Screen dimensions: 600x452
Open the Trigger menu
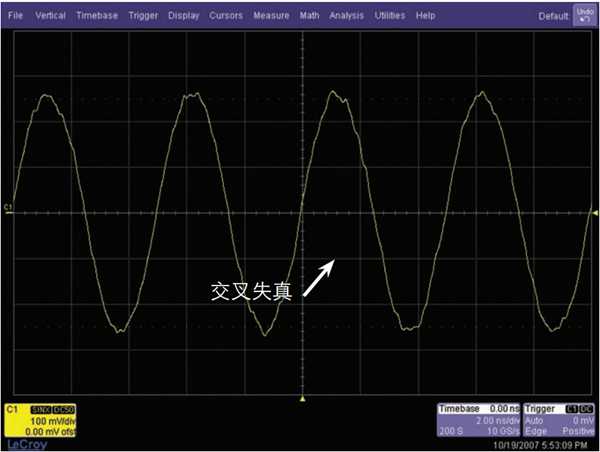coord(143,16)
